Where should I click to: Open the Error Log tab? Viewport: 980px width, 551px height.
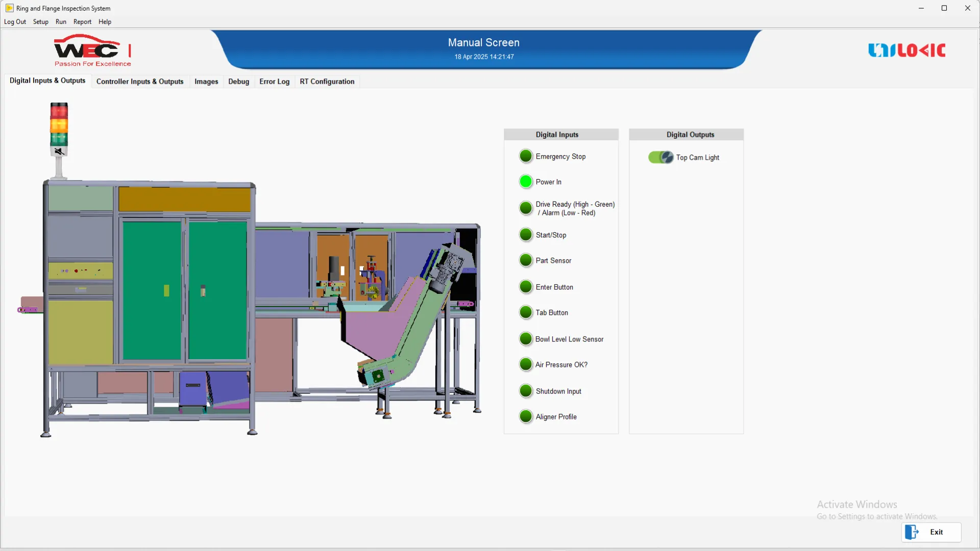[x=274, y=82]
